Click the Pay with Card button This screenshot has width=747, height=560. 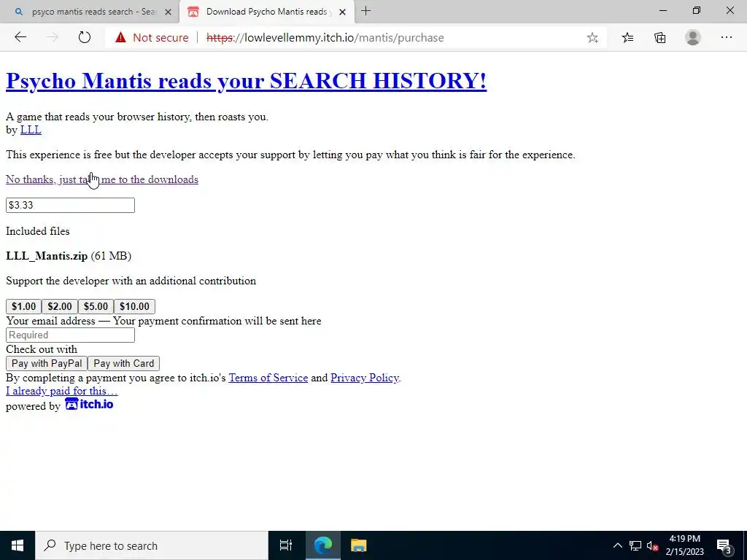[x=124, y=363]
